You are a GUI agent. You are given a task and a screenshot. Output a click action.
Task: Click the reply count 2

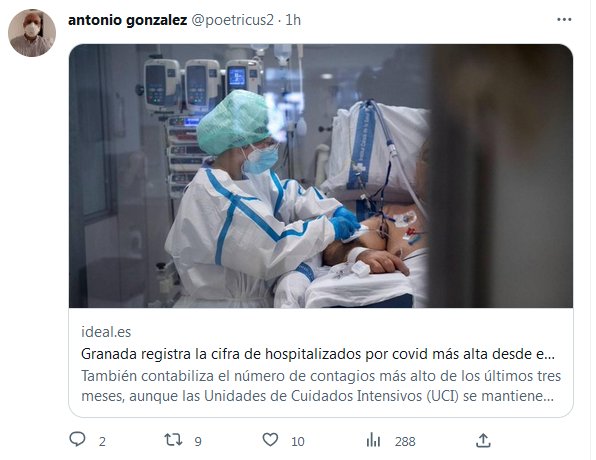102,442
